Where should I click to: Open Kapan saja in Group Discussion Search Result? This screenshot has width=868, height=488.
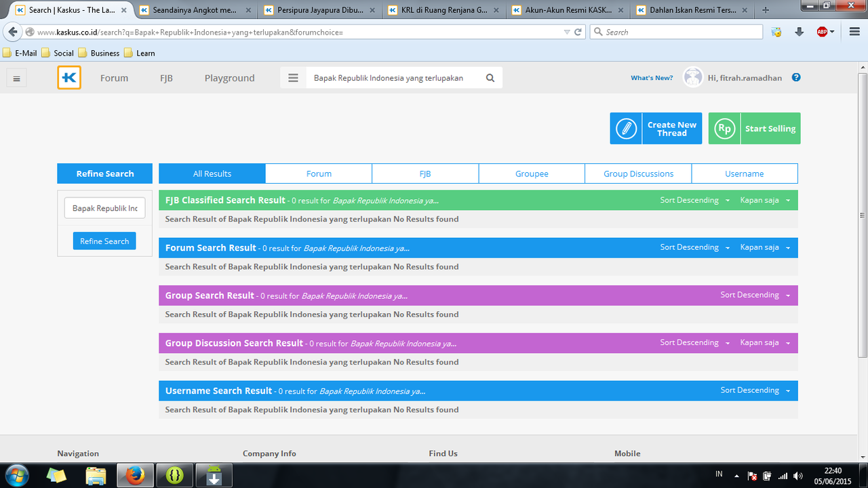point(766,342)
